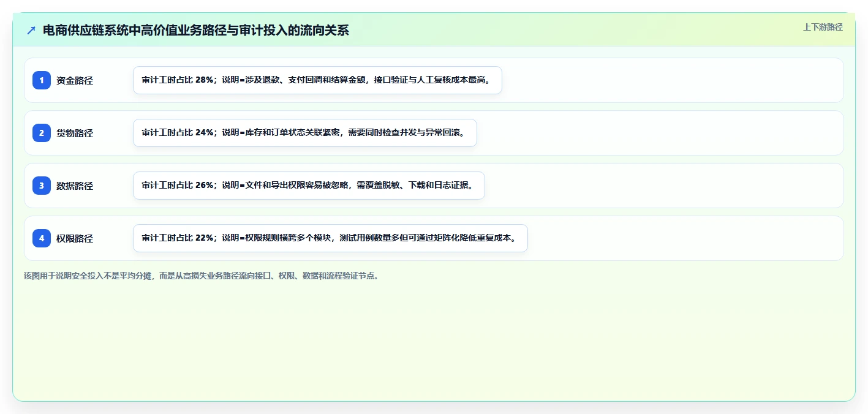Screen dimensions: 868x414
Task: Click the title 电商供应链系统中高价值业务路径与审计投入的流向关系
Action: coord(195,30)
